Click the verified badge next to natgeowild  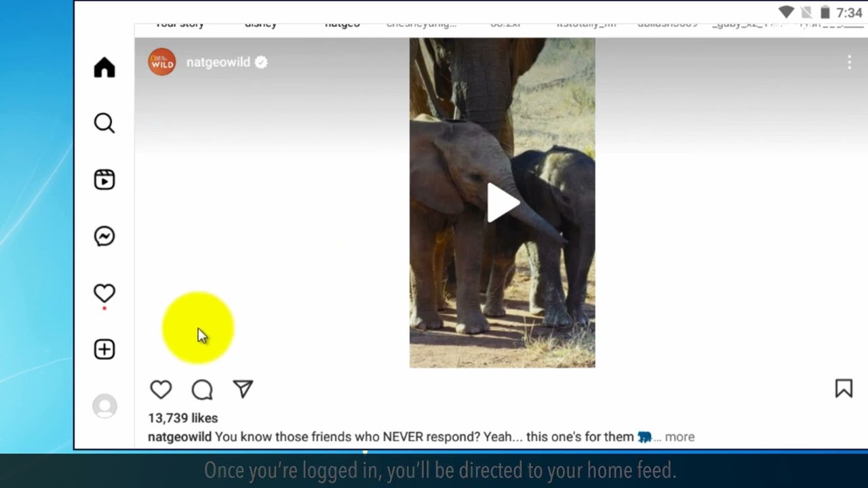(x=261, y=62)
